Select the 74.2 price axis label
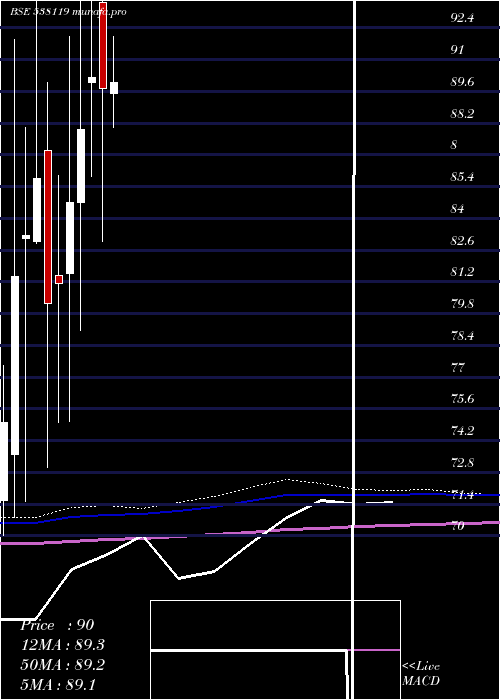Screen dimensions: 500x700 (x=462, y=431)
